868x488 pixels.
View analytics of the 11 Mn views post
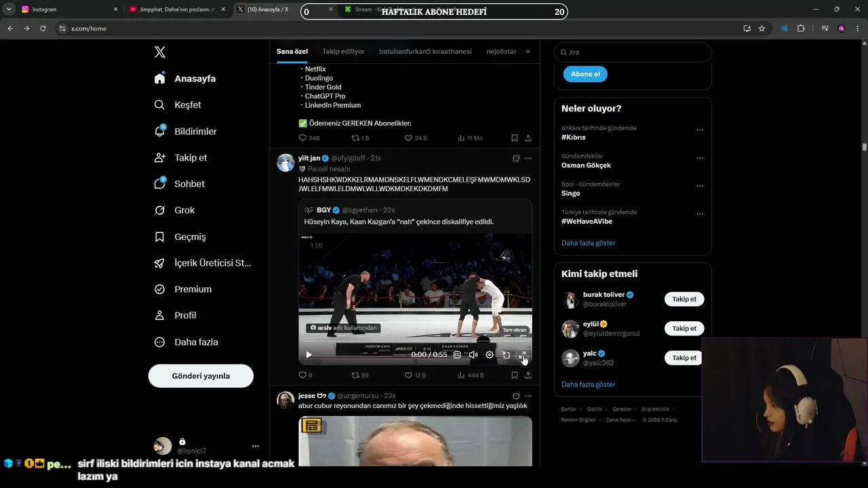pyautogui.click(x=470, y=138)
